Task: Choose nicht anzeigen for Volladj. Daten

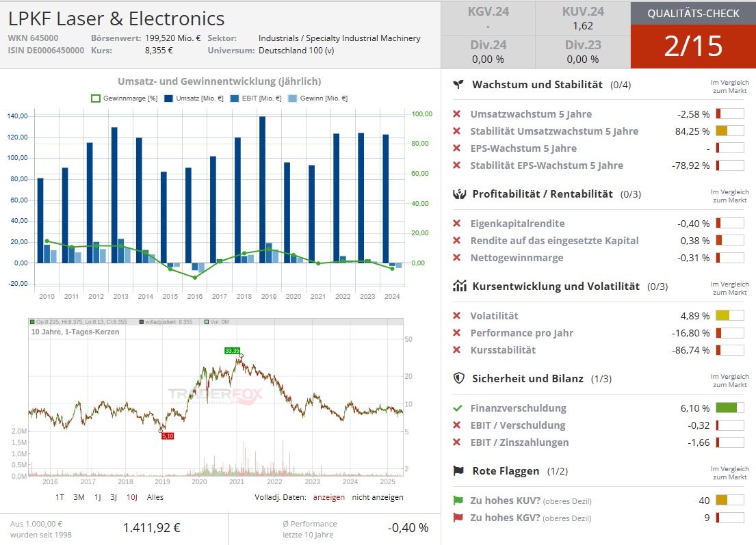Action: (378, 497)
